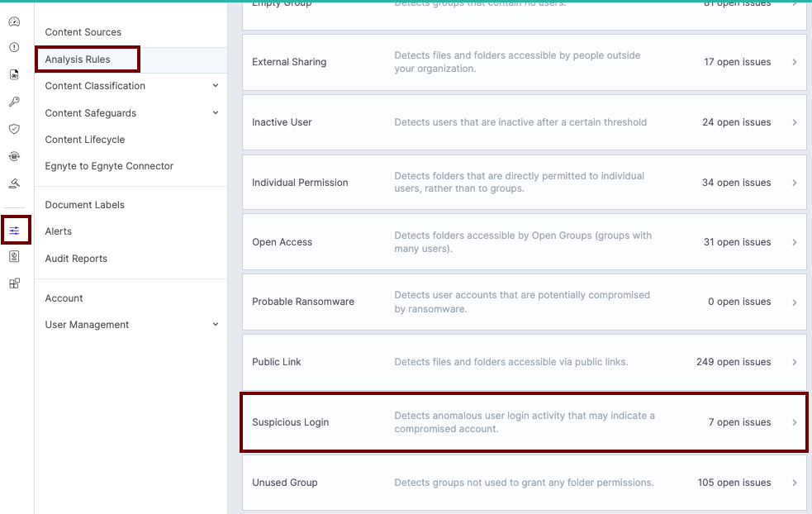Open the apps grid icon
Image resolution: width=812 pixels, height=514 pixels.
pos(15,283)
